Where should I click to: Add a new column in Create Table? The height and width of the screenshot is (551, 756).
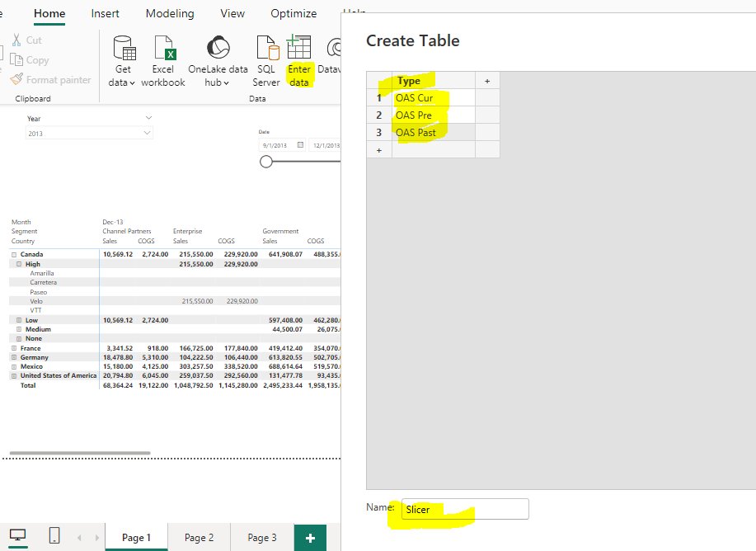(x=487, y=81)
